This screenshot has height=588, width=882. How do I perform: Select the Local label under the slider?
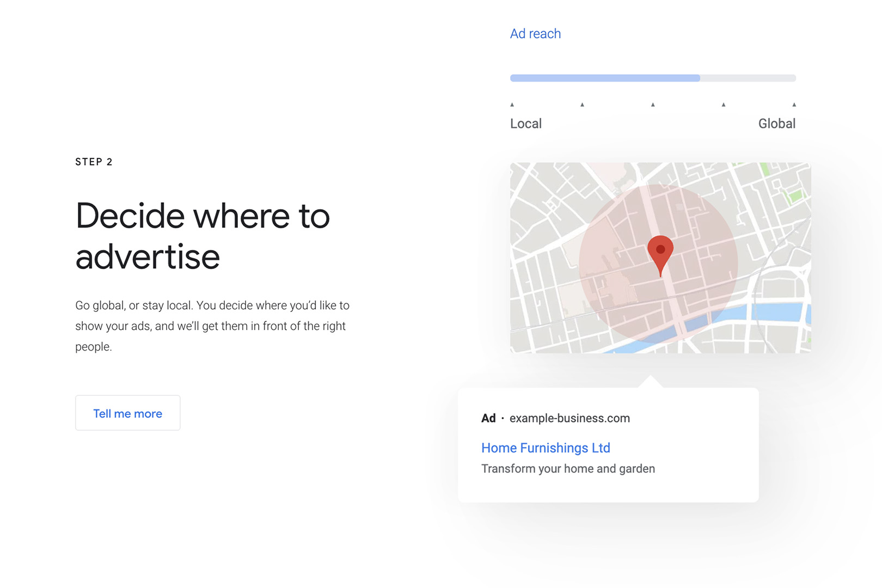526,124
